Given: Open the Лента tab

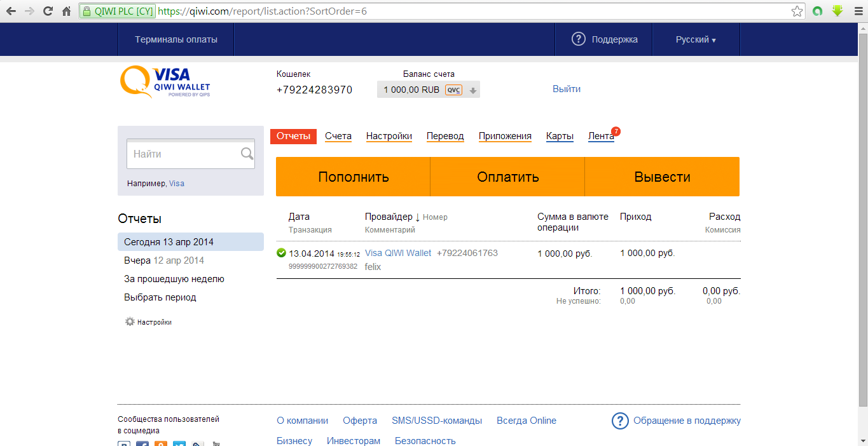Looking at the screenshot, I should coord(601,136).
